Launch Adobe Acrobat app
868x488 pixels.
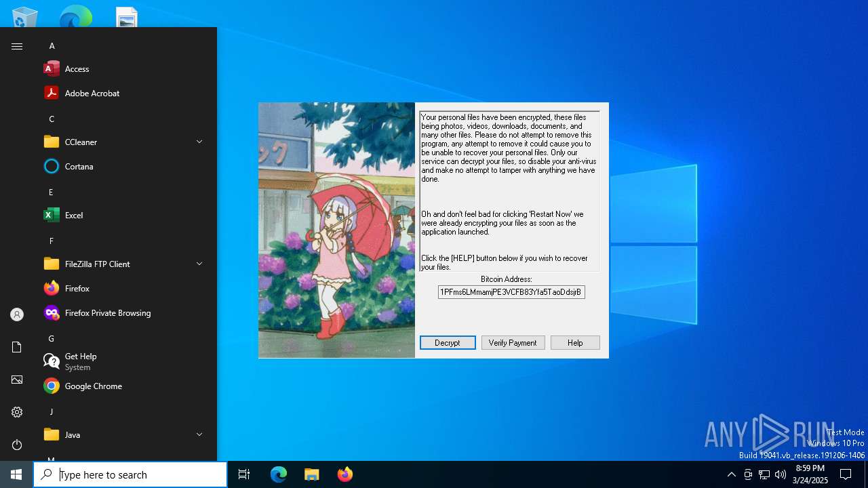[125, 93]
